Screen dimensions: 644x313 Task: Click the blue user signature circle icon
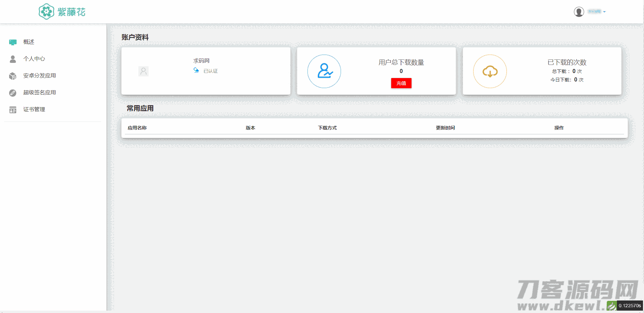tap(324, 71)
